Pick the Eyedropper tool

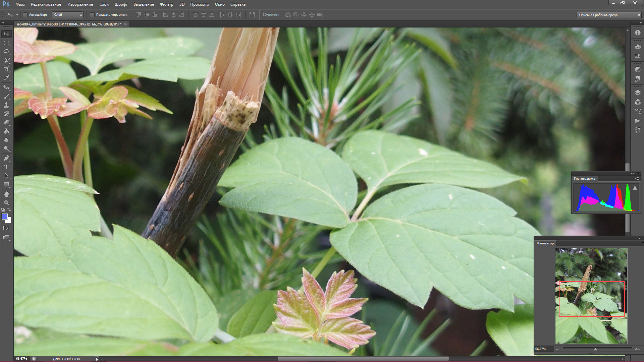click(6, 78)
